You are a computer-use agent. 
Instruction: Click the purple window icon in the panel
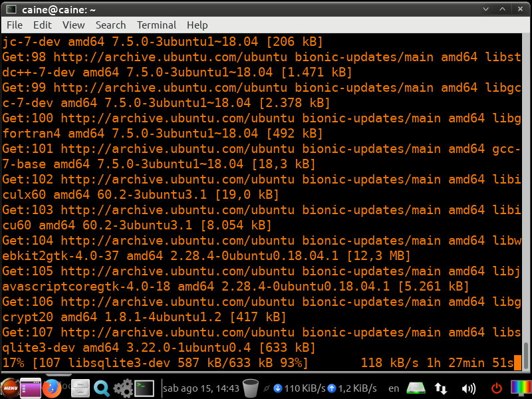click(31, 388)
